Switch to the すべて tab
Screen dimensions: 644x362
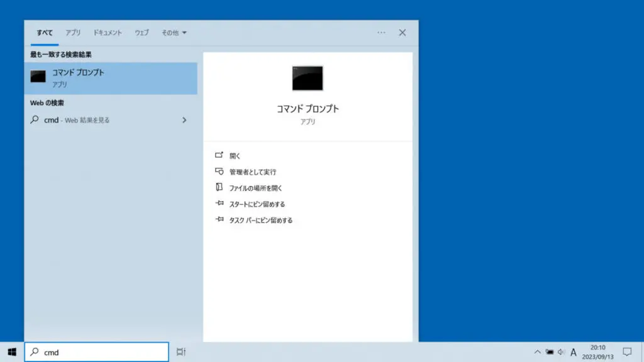[45, 33]
